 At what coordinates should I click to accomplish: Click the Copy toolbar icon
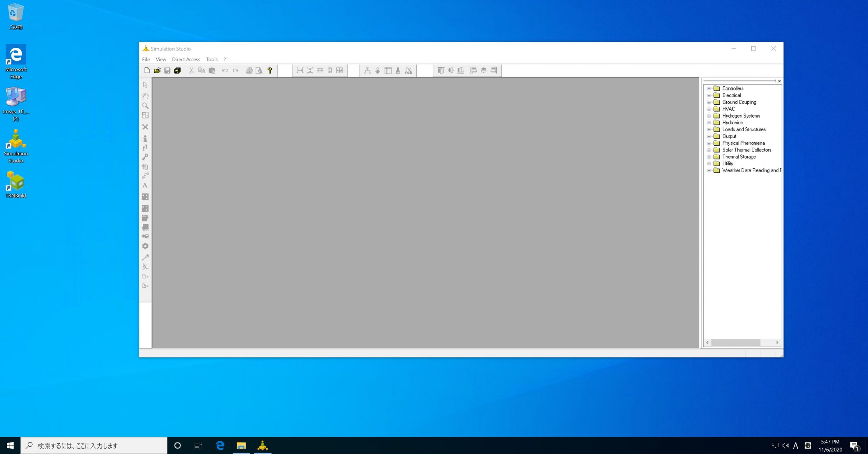click(201, 70)
